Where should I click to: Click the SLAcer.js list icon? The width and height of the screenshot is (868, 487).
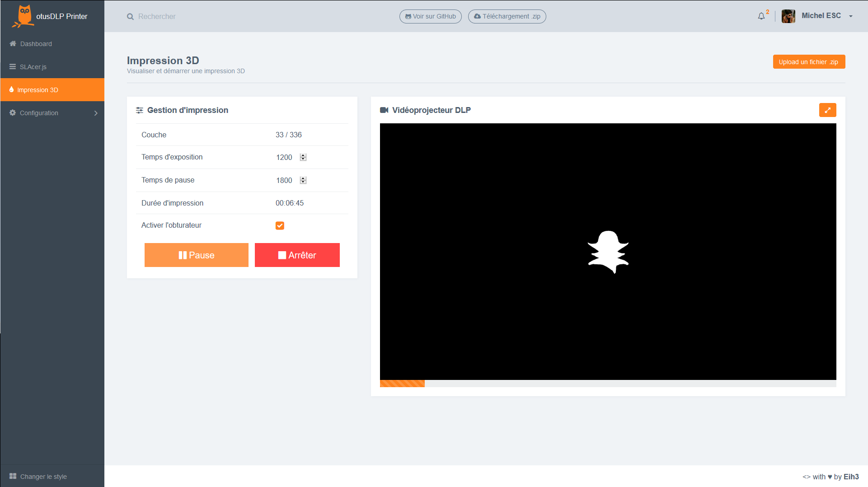13,67
